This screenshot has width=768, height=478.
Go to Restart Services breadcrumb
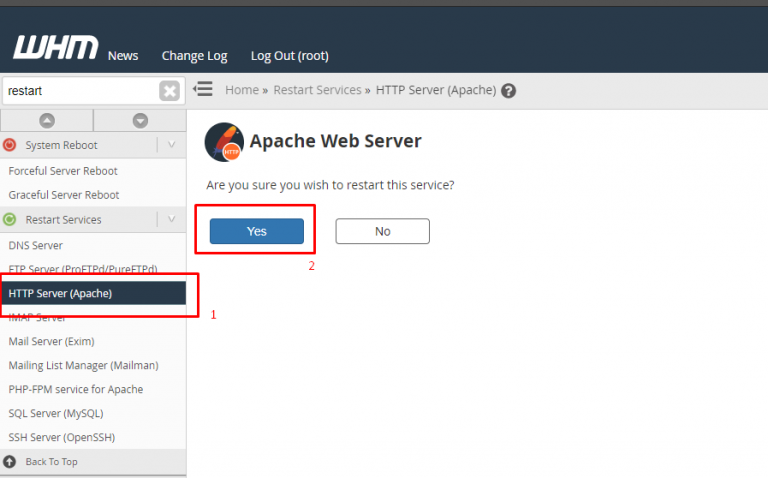pos(317,90)
